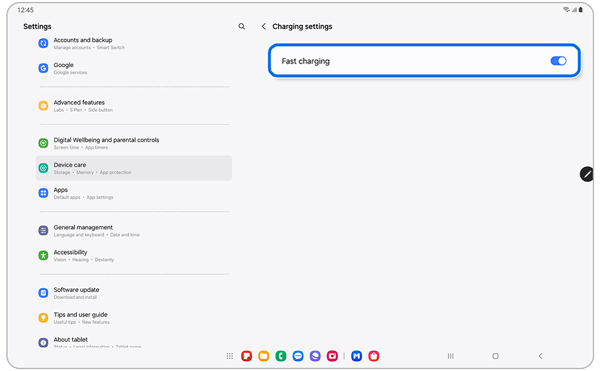Launch the red app in taskbar
The height and width of the screenshot is (371, 600).
point(246,356)
